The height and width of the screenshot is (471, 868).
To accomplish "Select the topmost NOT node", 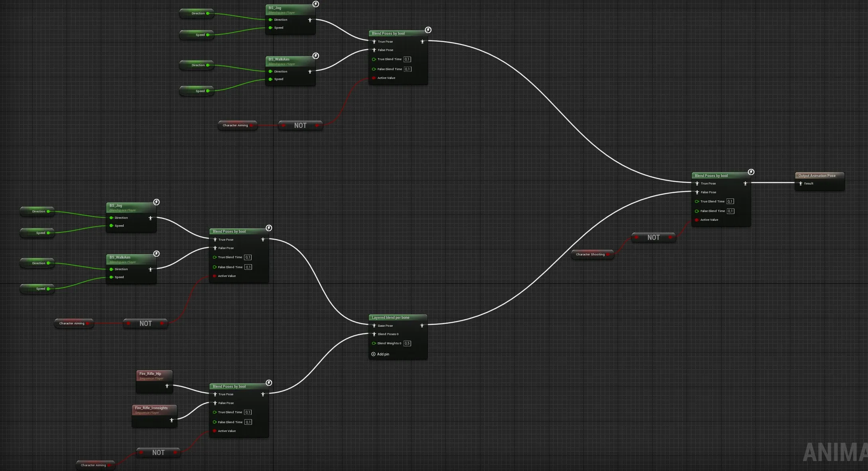I will [301, 126].
